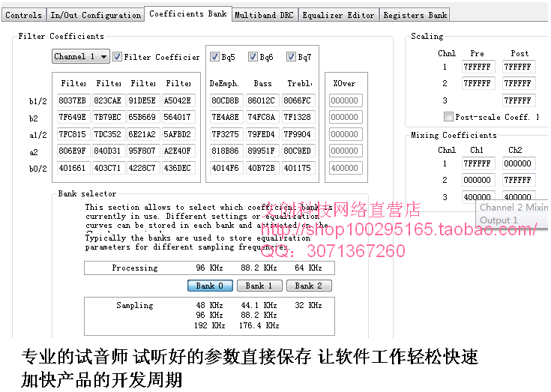Open the Equalizer Editor tab
Viewport: 551px width, 392px height.
[x=339, y=15]
